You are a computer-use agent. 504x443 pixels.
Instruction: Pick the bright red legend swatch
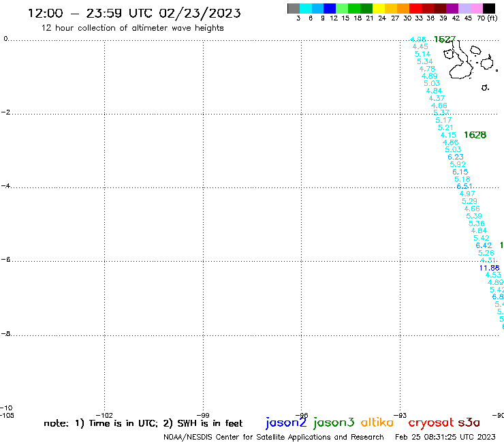415,8
